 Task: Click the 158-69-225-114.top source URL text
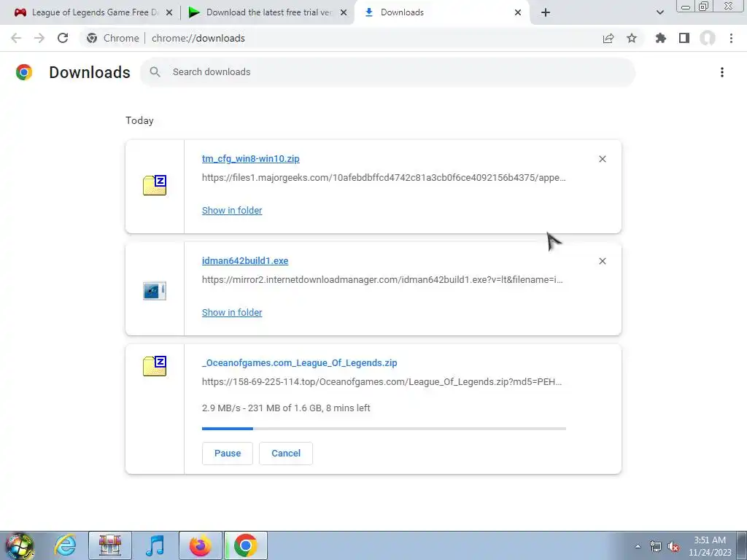tap(382, 382)
